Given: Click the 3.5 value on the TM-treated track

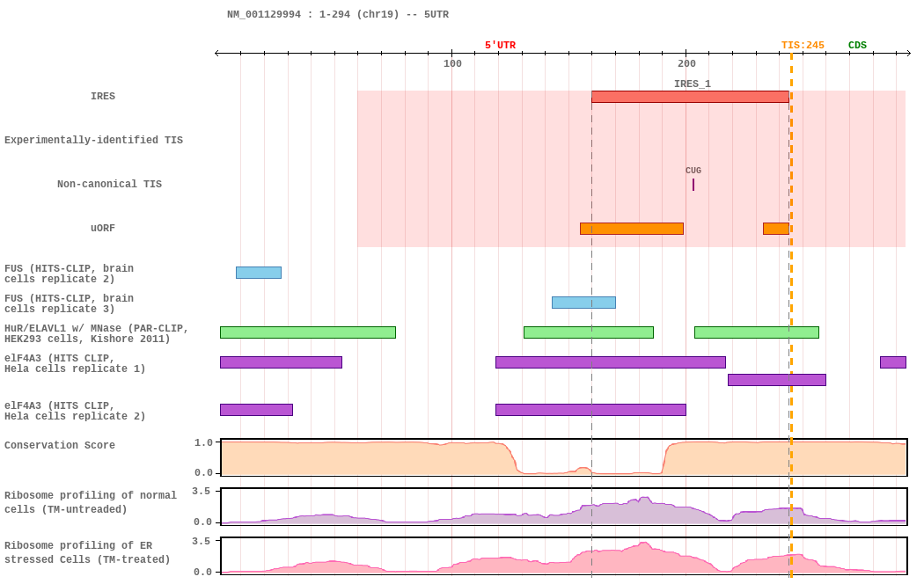Looking at the screenshot, I should tap(202, 541).
